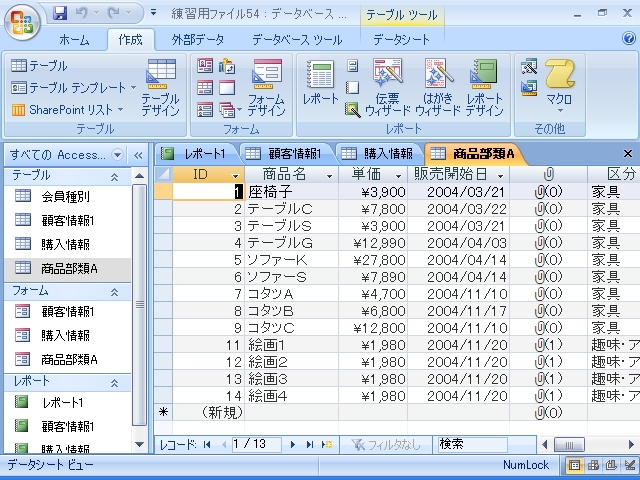This screenshot has height=480, width=640.
Task: Click the レポート (Report) icon in ribbon
Action: click(x=320, y=86)
